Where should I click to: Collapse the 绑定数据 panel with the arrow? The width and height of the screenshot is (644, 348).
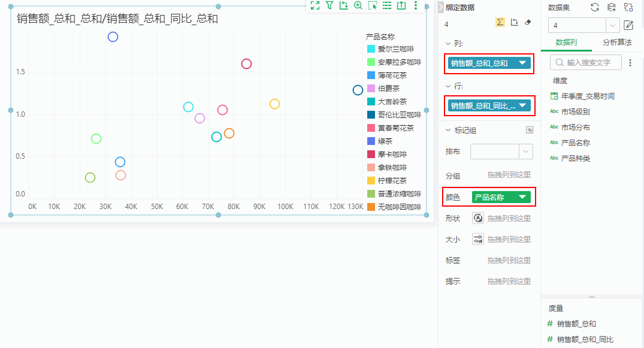[441, 7]
